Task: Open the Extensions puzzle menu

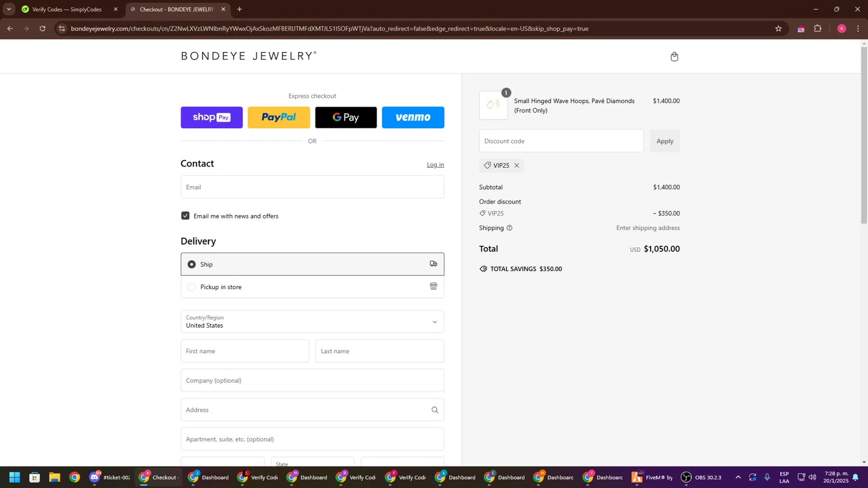Action: coord(818,28)
